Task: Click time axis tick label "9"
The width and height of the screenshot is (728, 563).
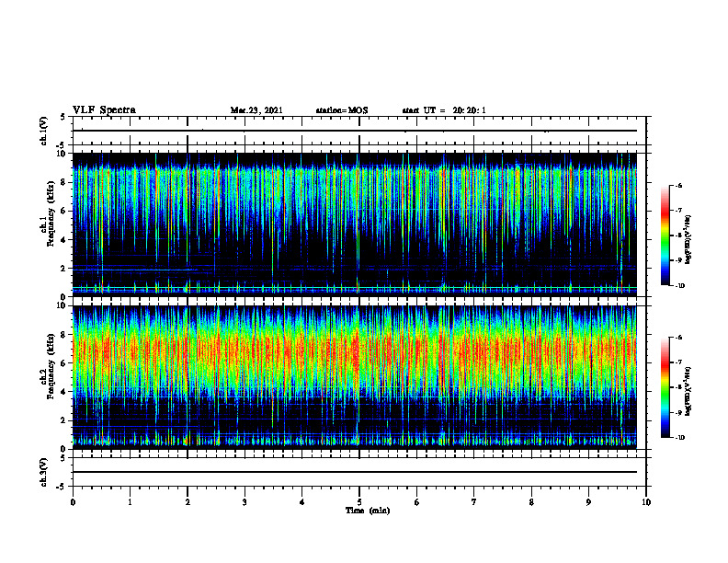Action: pos(588,502)
